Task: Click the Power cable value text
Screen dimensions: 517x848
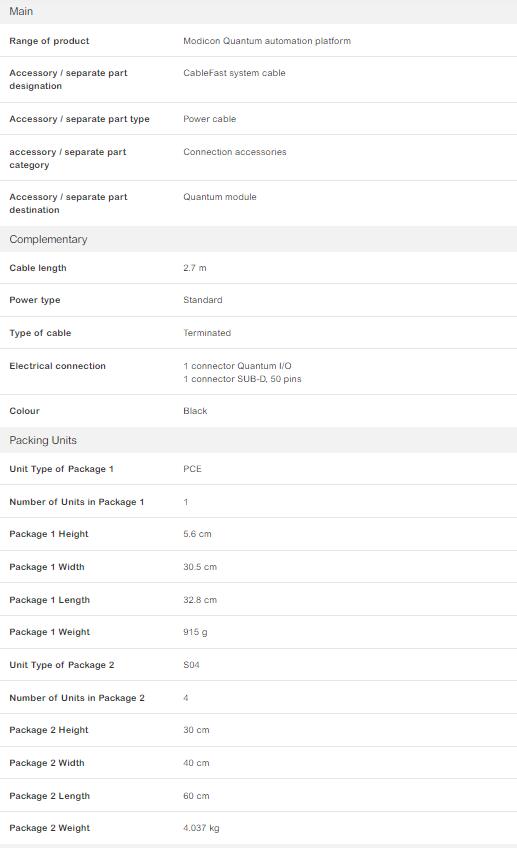Action: click(209, 119)
